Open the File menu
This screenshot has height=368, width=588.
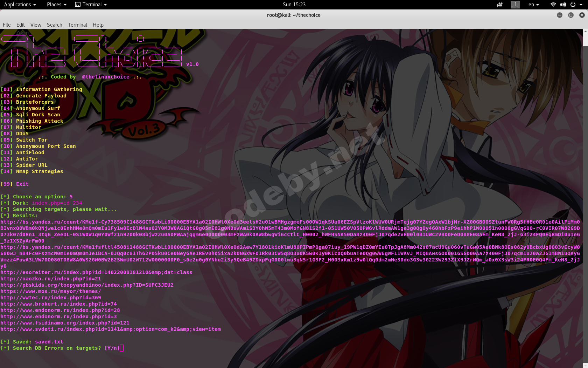(7, 25)
